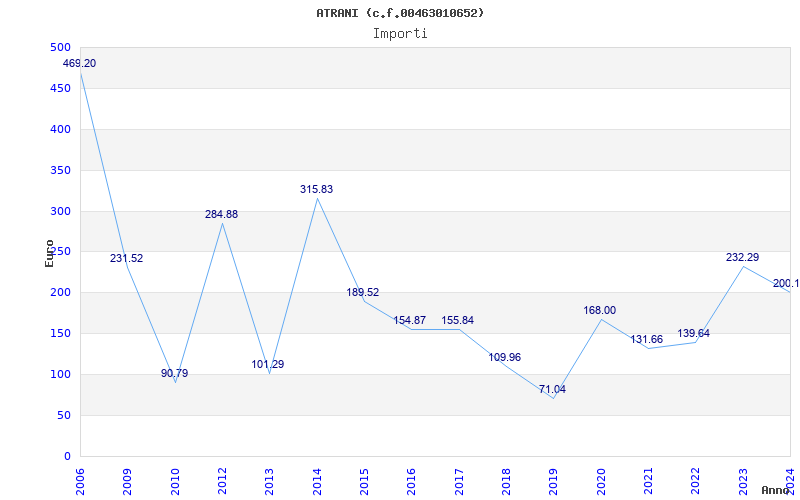
Task: Select the 315.83 peak data label
Action: [316, 189]
